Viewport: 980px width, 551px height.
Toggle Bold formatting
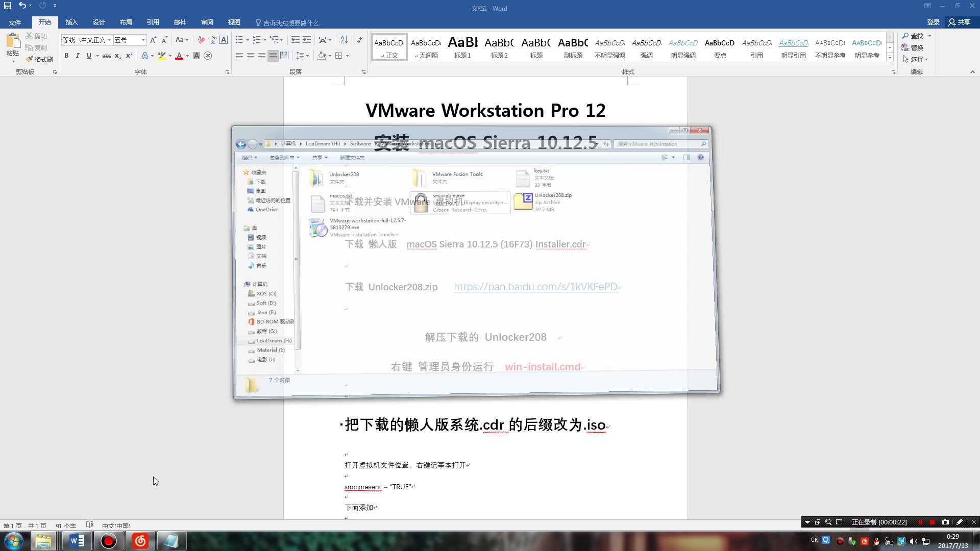click(66, 56)
